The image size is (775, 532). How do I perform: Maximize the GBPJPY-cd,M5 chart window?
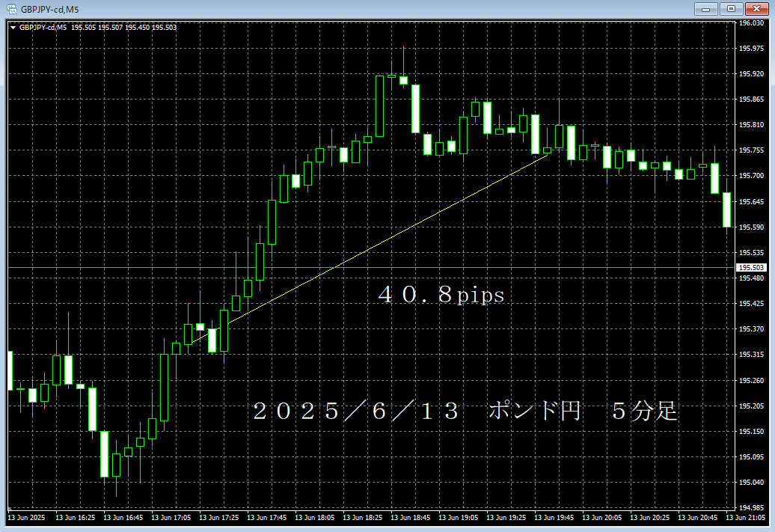(x=729, y=9)
